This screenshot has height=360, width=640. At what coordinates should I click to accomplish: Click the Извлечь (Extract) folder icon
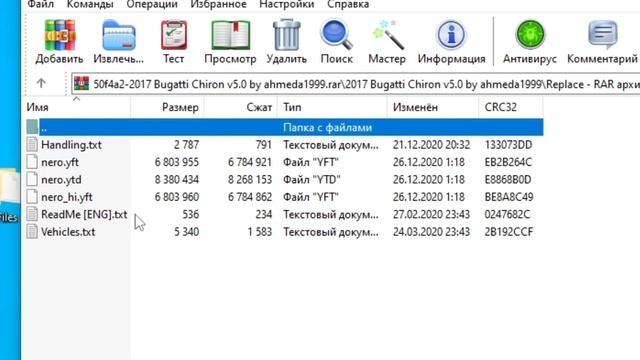(118, 35)
